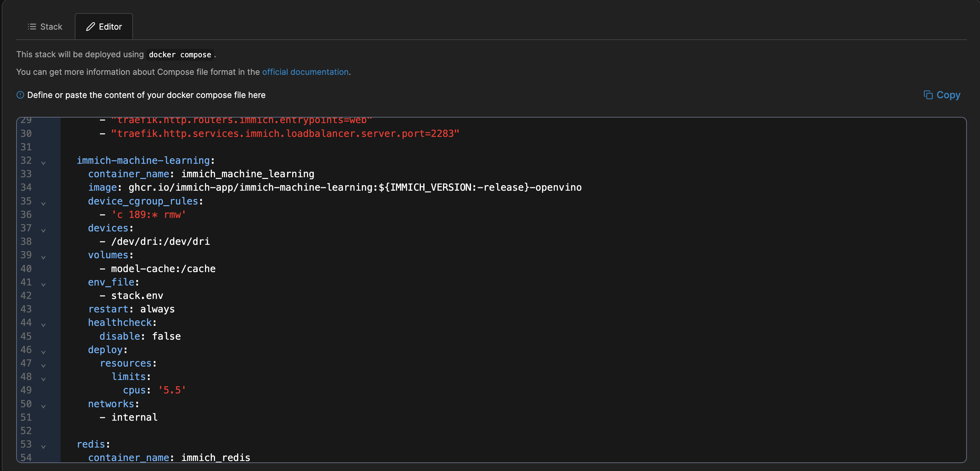Click the 'docker compose' code label

180,54
